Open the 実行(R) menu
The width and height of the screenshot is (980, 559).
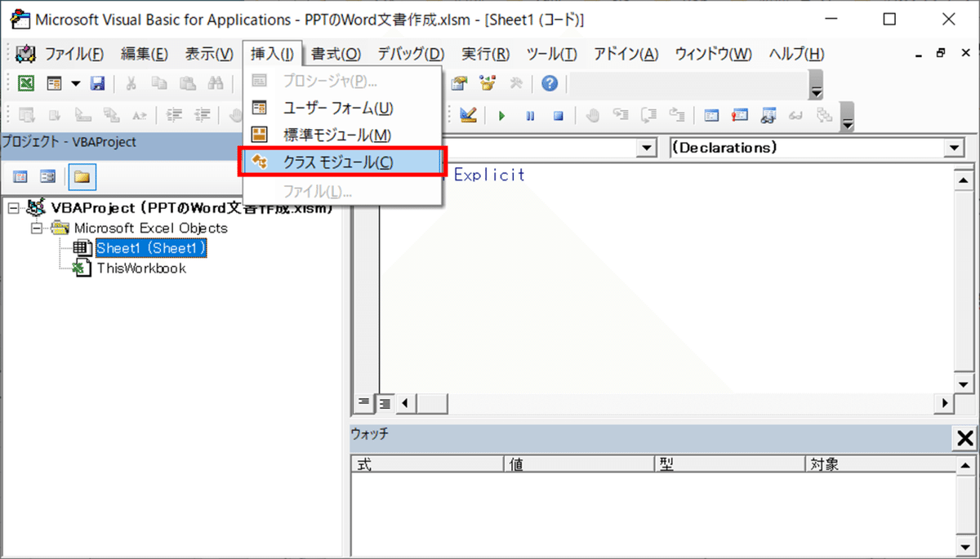pos(486,55)
